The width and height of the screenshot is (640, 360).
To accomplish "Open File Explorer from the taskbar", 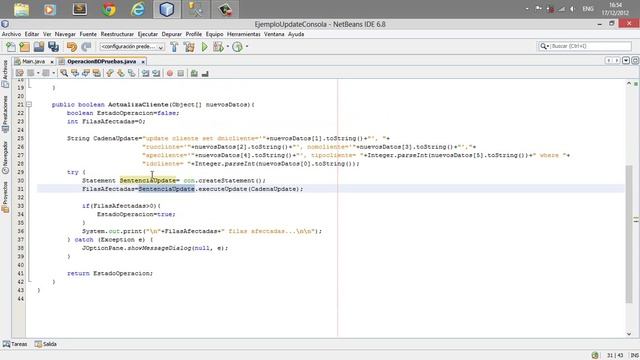I will point(21,9).
